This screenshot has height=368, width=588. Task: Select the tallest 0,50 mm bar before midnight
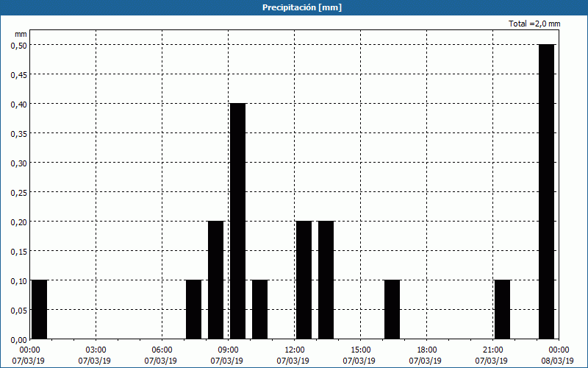click(x=546, y=192)
